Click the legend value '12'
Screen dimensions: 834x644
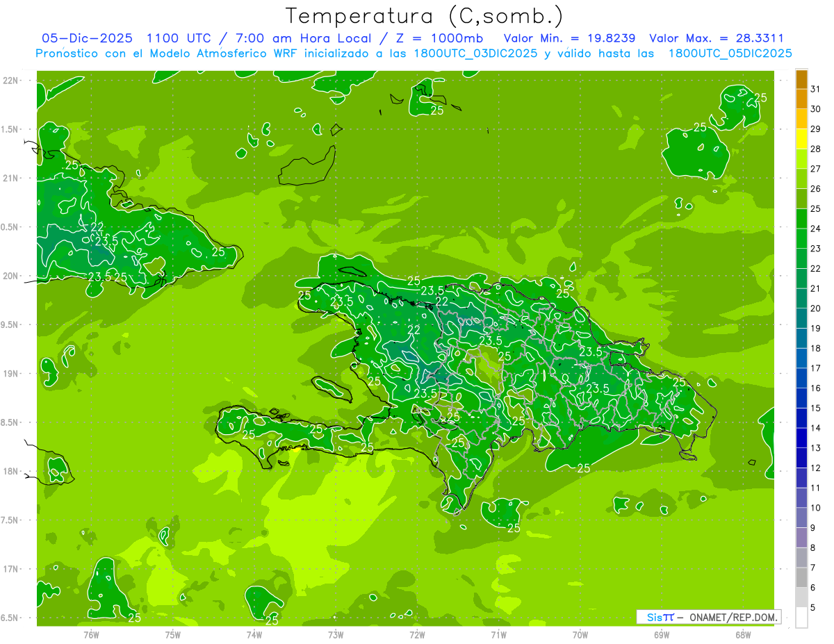(x=816, y=468)
